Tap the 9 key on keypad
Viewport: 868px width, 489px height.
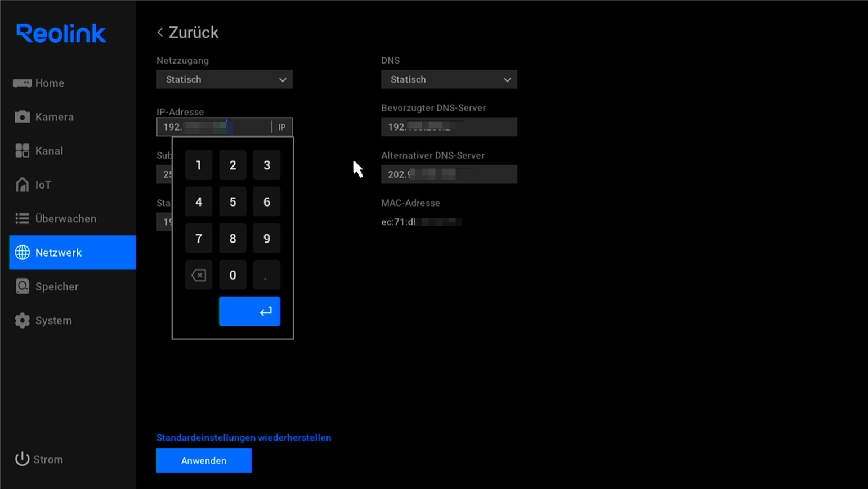point(267,238)
